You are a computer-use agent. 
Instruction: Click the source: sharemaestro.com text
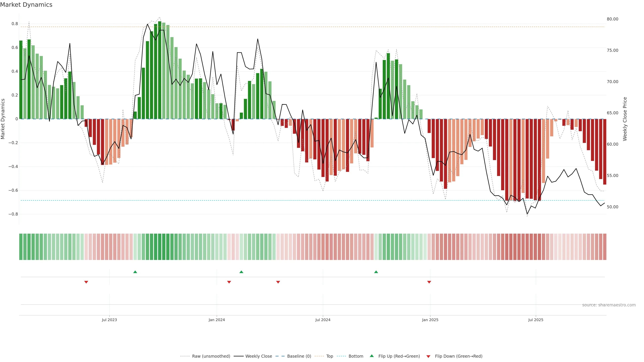[x=609, y=305]
